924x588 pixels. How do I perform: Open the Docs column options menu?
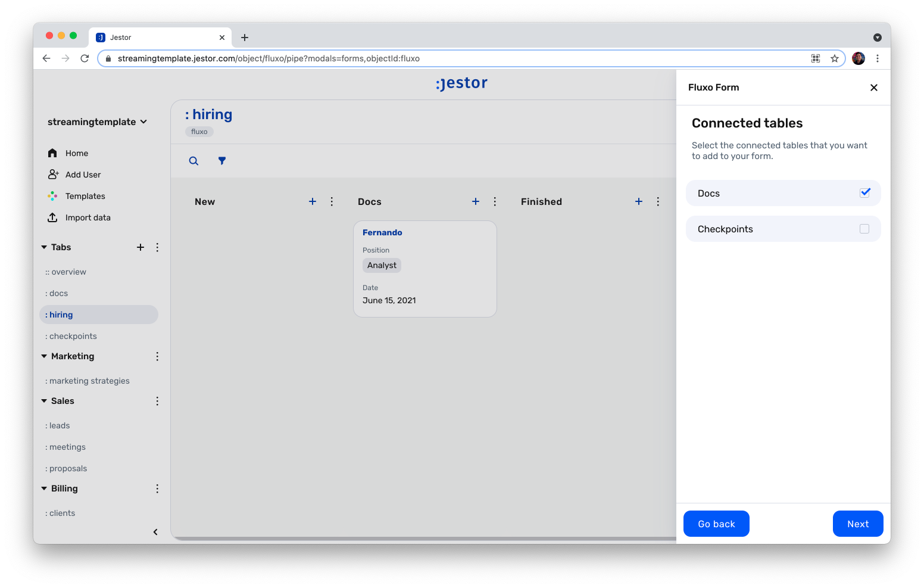(495, 201)
